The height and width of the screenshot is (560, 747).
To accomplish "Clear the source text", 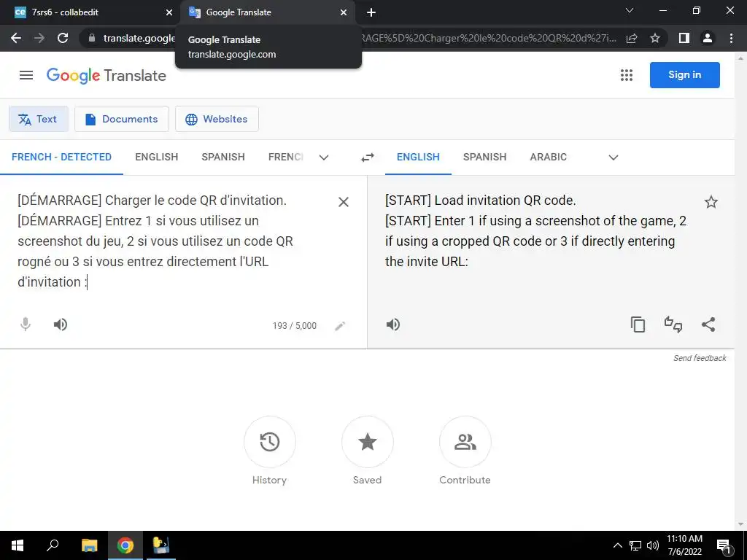I will [343, 202].
